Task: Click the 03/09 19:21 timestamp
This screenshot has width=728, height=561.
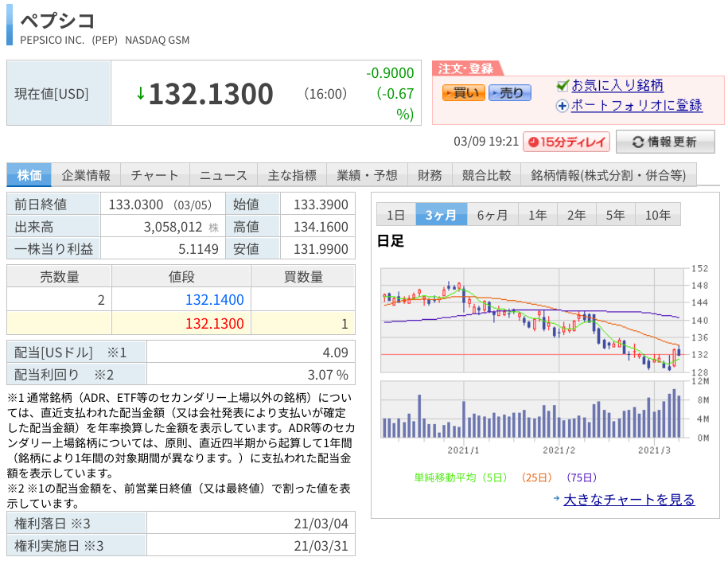Action: click(x=485, y=142)
